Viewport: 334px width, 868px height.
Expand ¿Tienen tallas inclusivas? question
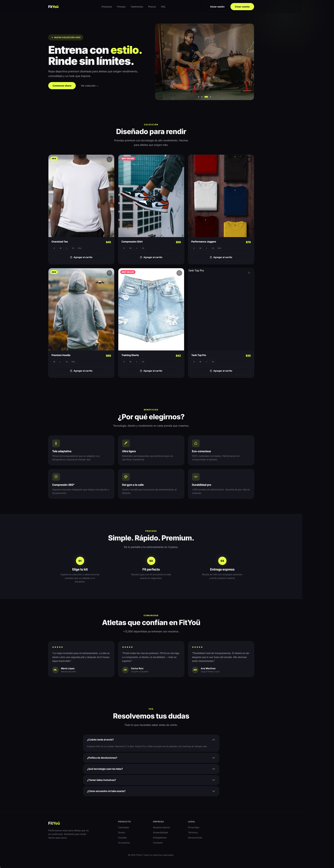click(151, 780)
